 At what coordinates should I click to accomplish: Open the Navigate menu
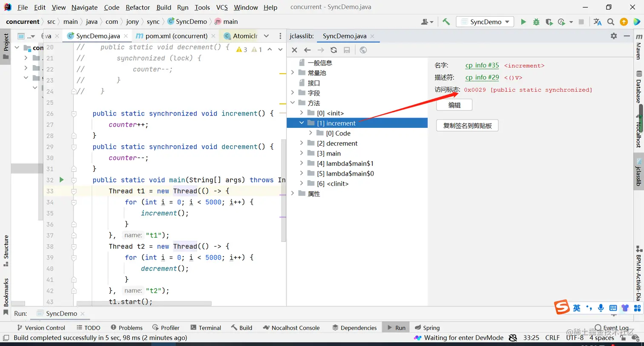[x=84, y=7]
